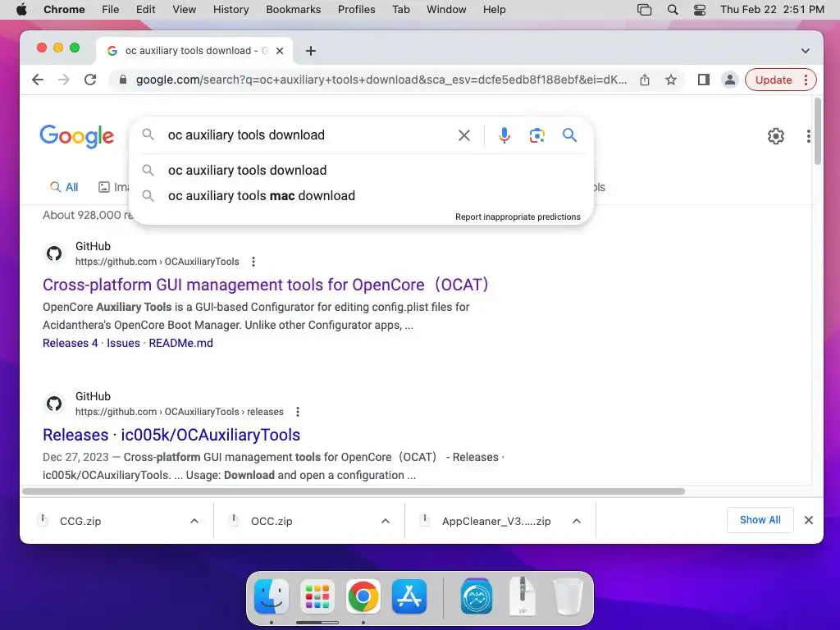Viewport: 840px width, 630px height.
Task: Open Releases · ic005k/OCAuxiliaryTools result
Action: click(x=171, y=435)
